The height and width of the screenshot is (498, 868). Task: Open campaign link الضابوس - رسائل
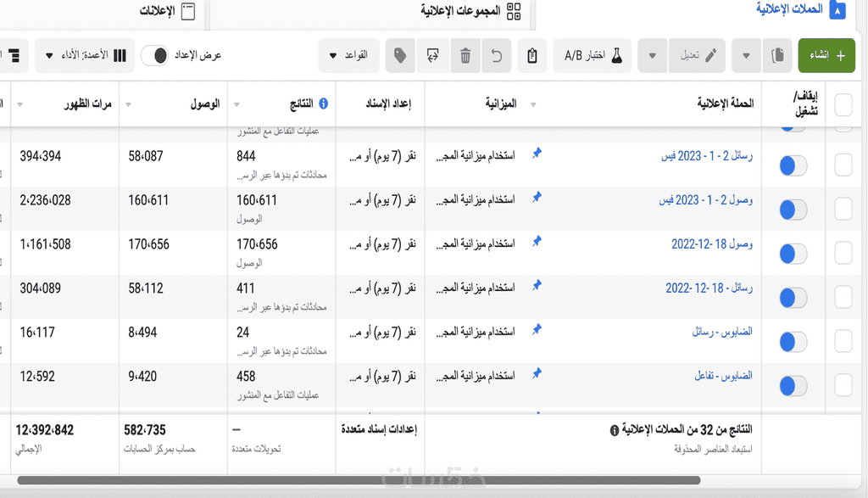pos(722,332)
